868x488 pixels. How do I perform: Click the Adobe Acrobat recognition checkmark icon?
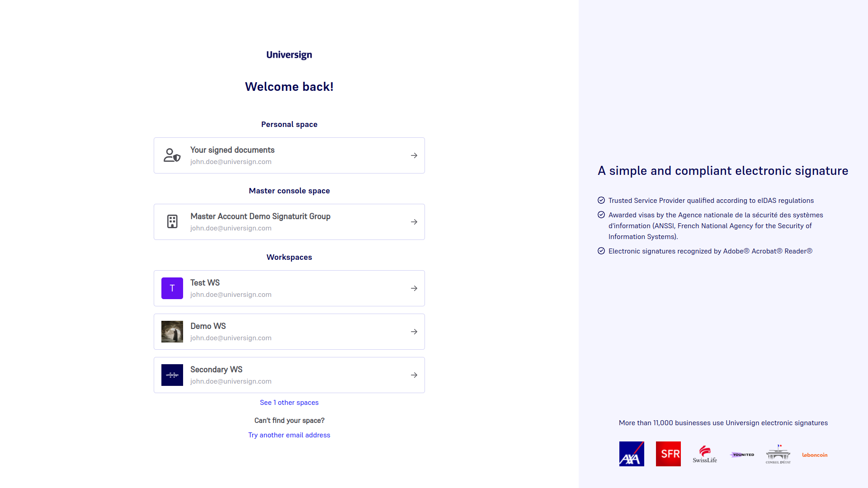601,250
